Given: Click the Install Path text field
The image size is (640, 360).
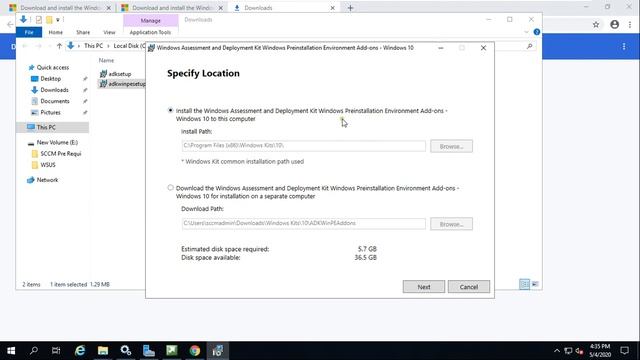Looking at the screenshot, I should coord(304,146).
